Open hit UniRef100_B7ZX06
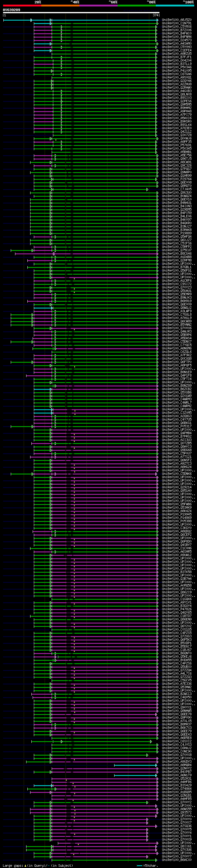The height and width of the screenshot is (868, 197). click(x=177, y=30)
